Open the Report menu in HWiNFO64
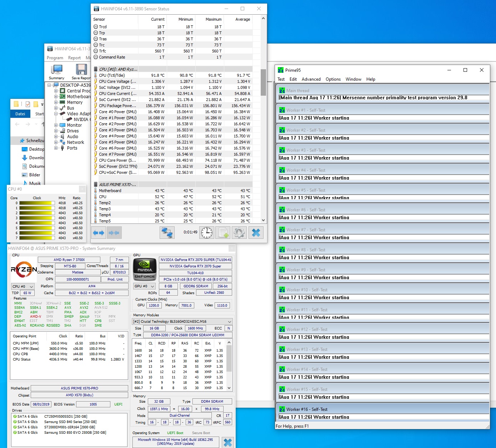The width and height of the screenshot is (496, 448). click(x=74, y=58)
